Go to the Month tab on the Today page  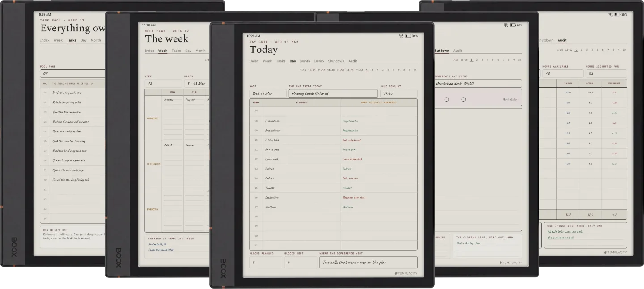tap(305, 61)
